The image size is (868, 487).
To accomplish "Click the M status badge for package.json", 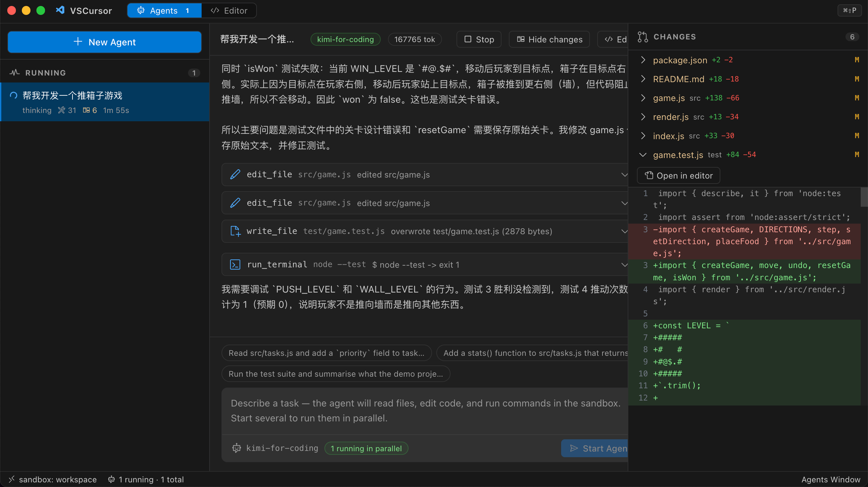I will [x=857, y=60].
